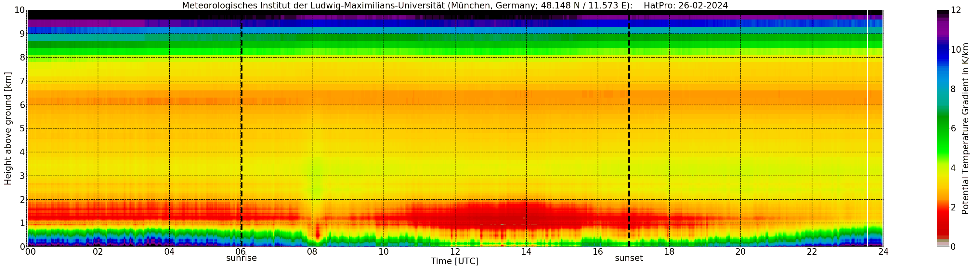Viewport: 980px width, 268px height.
Task: Click the "14" time axis tick label
Action: coord(526,252)
